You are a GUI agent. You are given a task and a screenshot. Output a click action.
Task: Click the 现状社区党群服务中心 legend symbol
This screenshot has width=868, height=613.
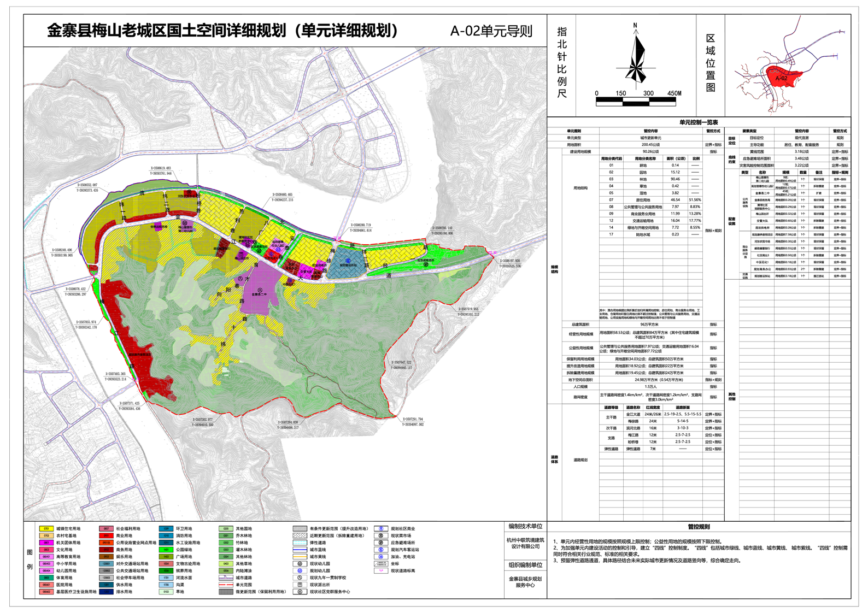300,592
